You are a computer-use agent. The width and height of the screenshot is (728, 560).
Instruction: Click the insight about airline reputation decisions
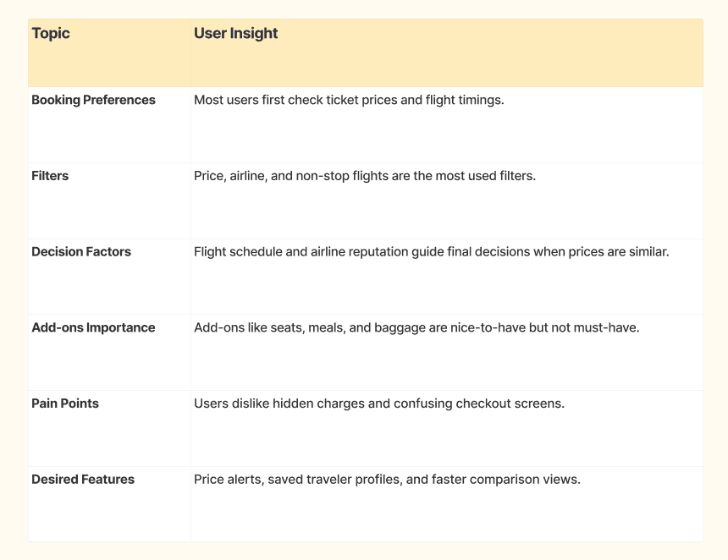click(x=431, y=252)
